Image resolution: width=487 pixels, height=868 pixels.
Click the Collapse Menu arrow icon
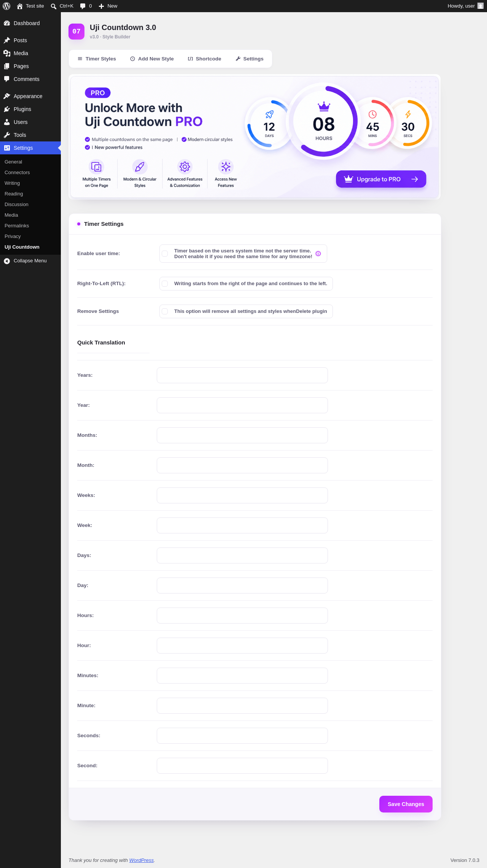pyautogui.click(x=7, y=261)
